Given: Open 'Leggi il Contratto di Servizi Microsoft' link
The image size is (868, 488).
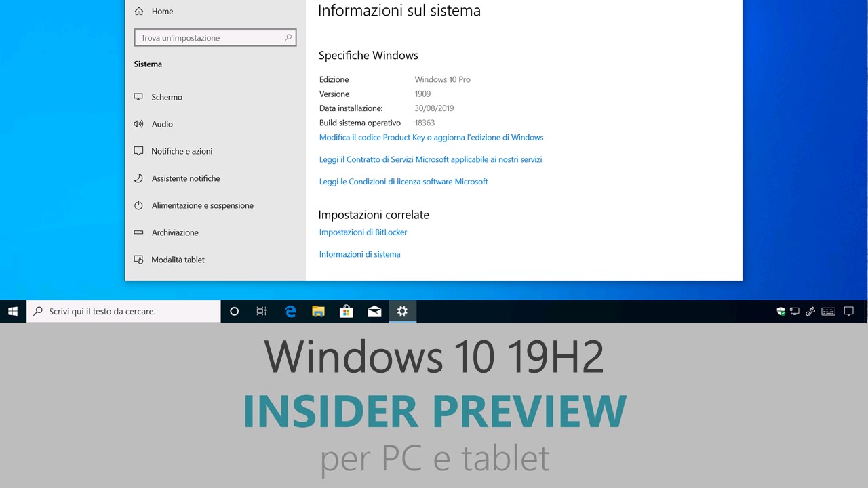Looking at the screenshot, I should point(431,159).
